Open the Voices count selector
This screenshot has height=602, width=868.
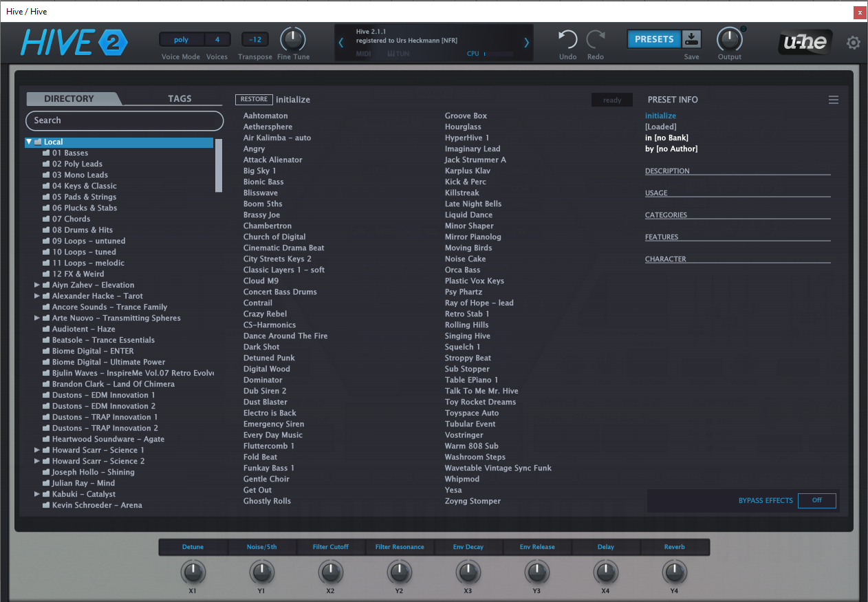click(217, 40)
